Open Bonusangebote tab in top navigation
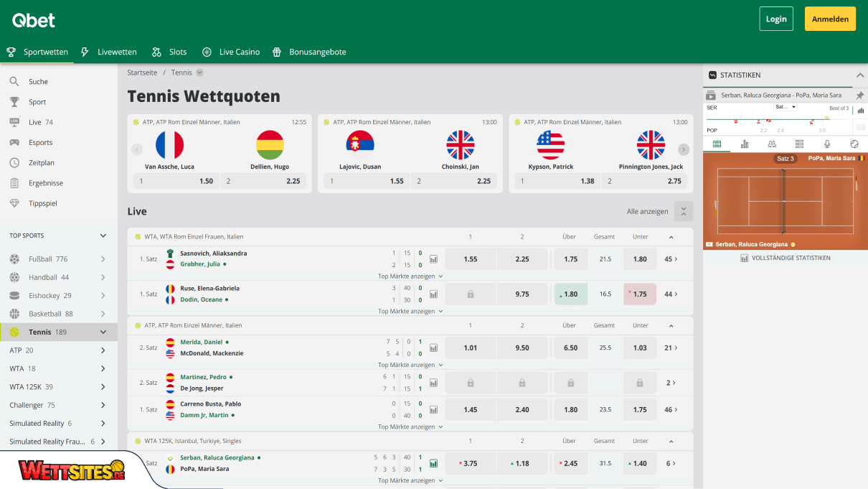This screenshot has width=868, height=489. pyautogui.click(x=309, y=52)
